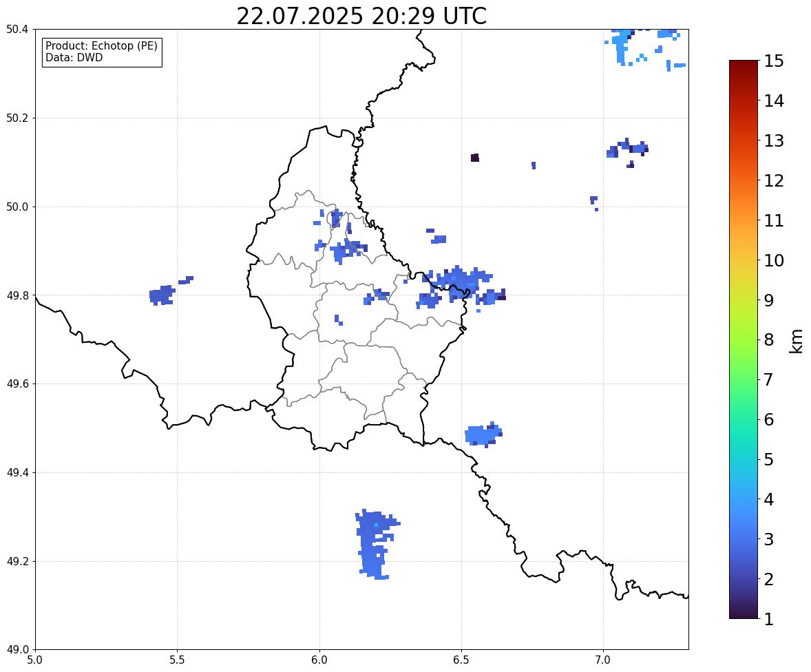The height and width of the screenshot is (672, 811).
Task: Click latitude axis label "49.6"
Action: [x=17, y=384]
